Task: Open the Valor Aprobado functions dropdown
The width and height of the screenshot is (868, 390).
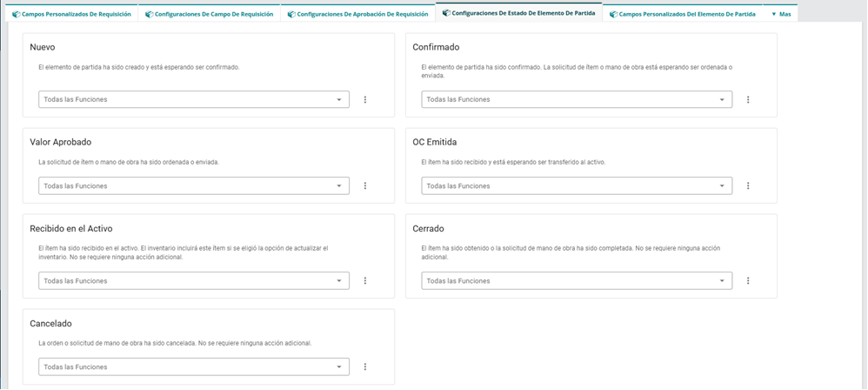Action: 194,186
